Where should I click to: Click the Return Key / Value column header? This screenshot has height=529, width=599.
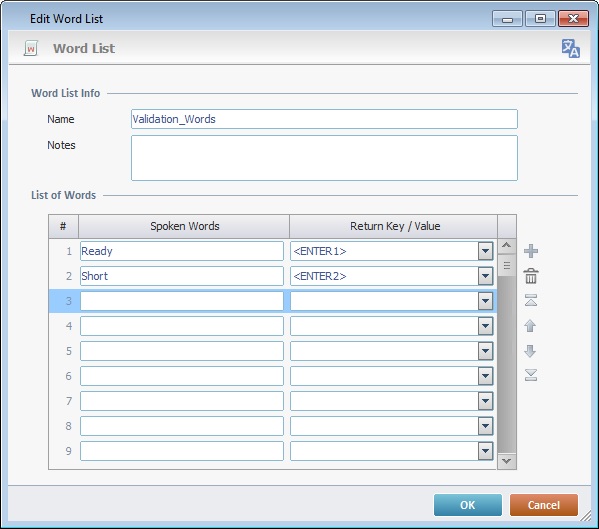394,226
